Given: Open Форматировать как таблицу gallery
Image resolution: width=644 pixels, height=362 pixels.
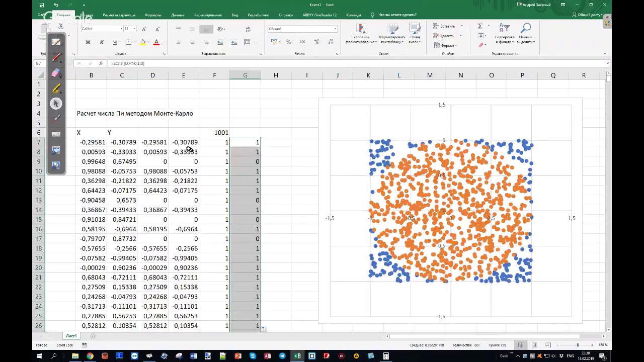Looking at the screenshot, I should coord(391,34).
